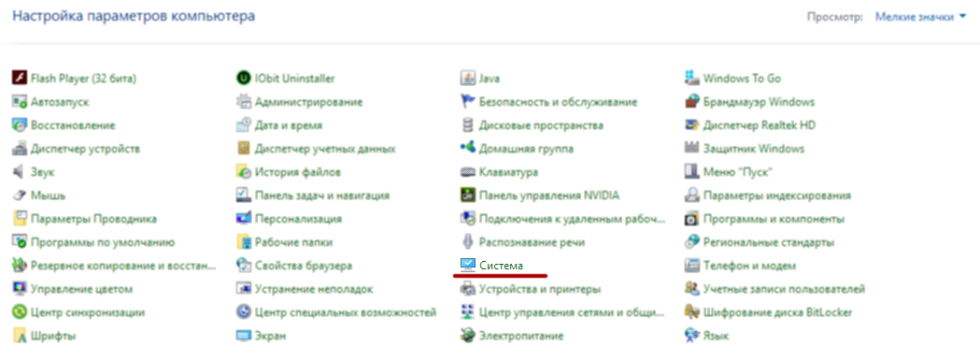Screen dimensions: 980x362
Task: Open the Flash Player icon
Action: (19, 79)
